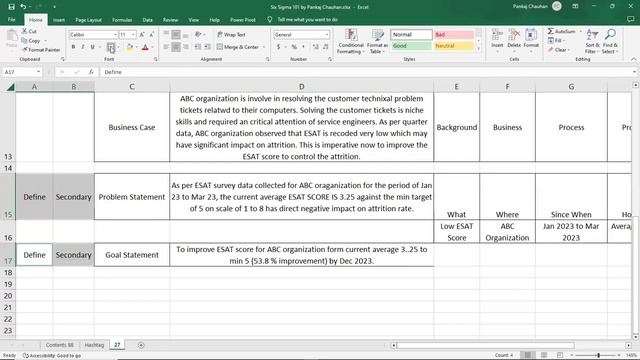Viewport: 640px width, 360px height.
Task: Click Merge & Center button
Action: [x=238, y=47]
